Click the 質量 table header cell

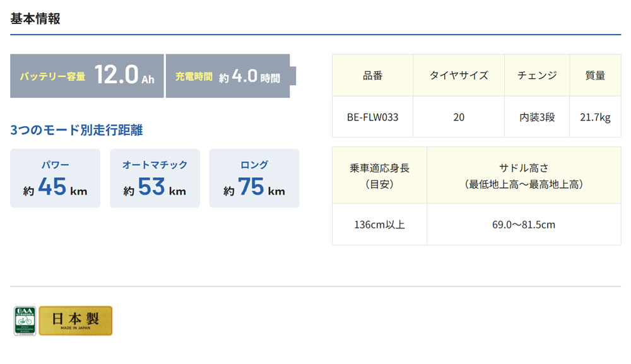click(x=595, y=76)
